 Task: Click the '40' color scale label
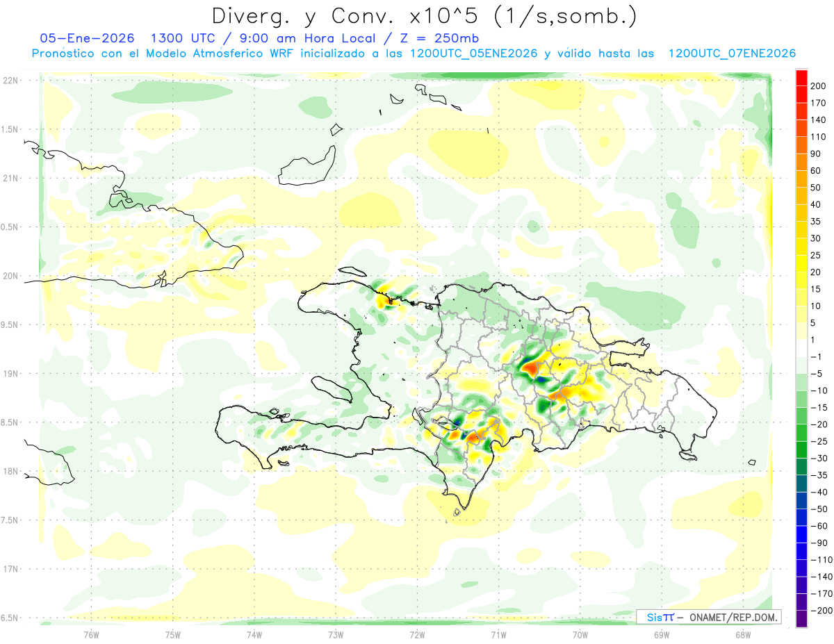tap(817, 205)
